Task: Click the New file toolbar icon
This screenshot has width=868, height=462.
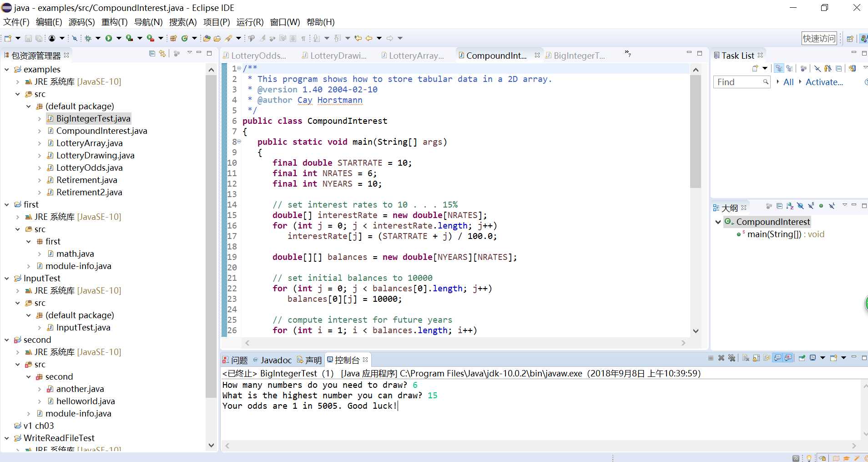Action: [8, 38]
